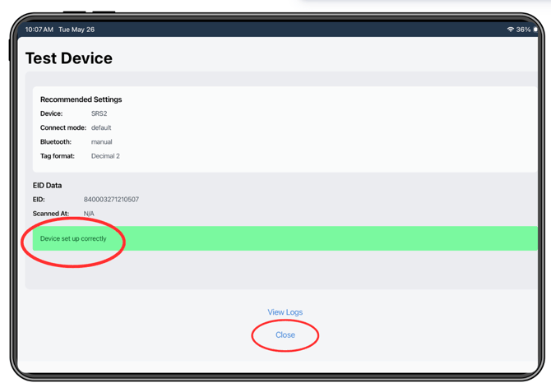
Task: Select the 'Device:' label
Action: [x=51, y=113]
